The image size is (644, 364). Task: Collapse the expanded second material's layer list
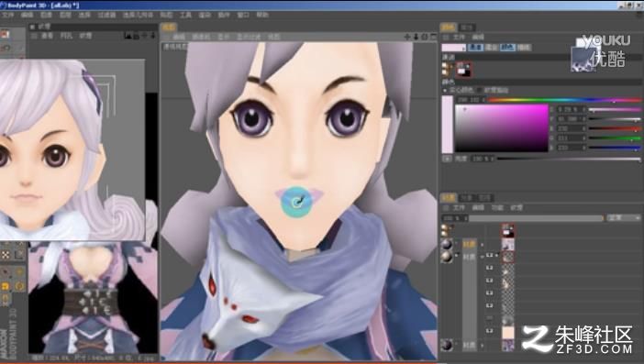coord(483,257)
